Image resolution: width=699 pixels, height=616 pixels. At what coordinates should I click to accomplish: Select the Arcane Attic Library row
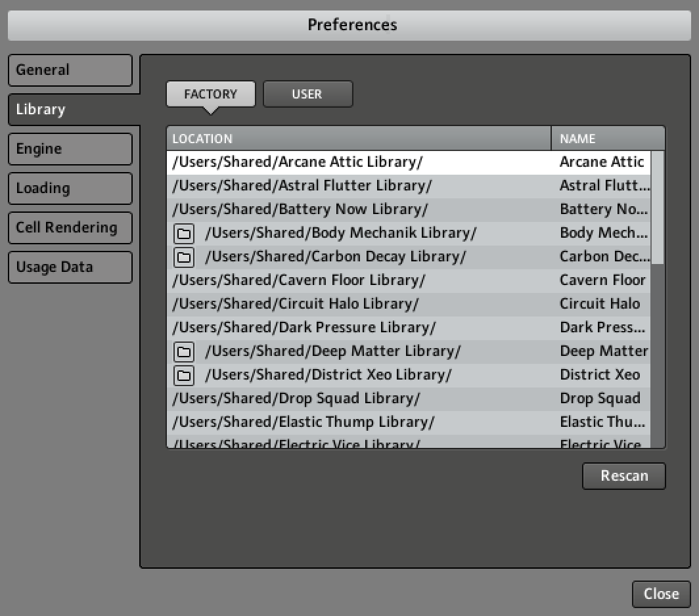tap(298, 162)
